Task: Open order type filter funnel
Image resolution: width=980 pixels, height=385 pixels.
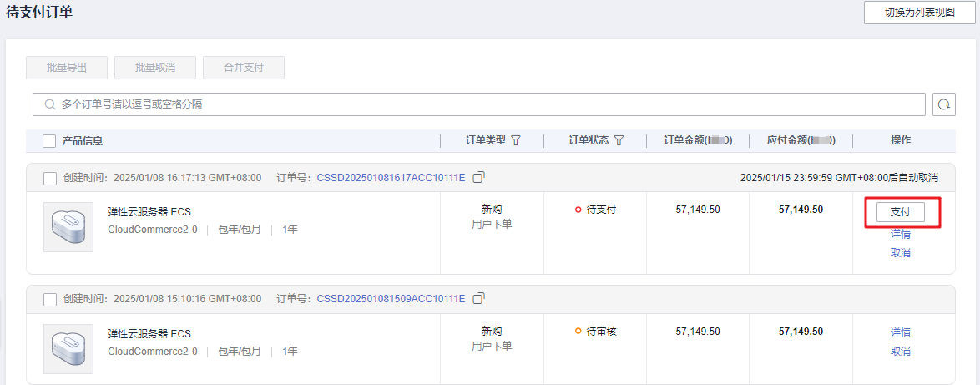Action: (516, 140)
